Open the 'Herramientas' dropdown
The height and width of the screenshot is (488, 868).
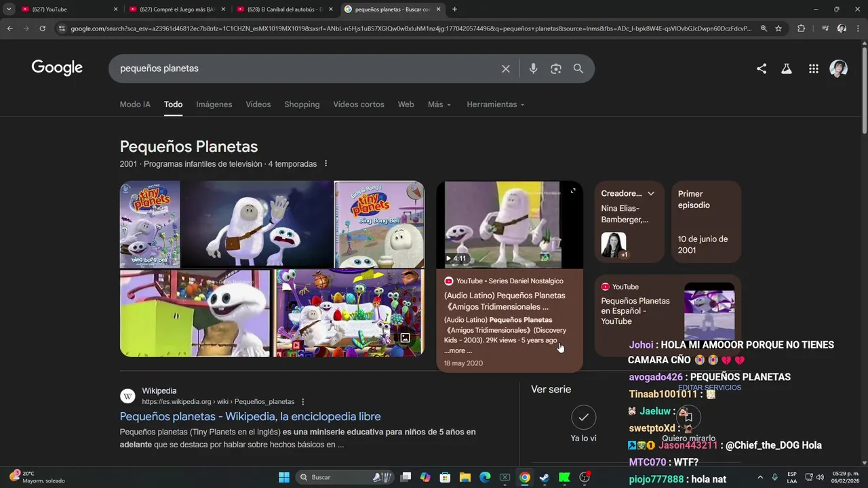pyautogui.click(x=496, y=104)
